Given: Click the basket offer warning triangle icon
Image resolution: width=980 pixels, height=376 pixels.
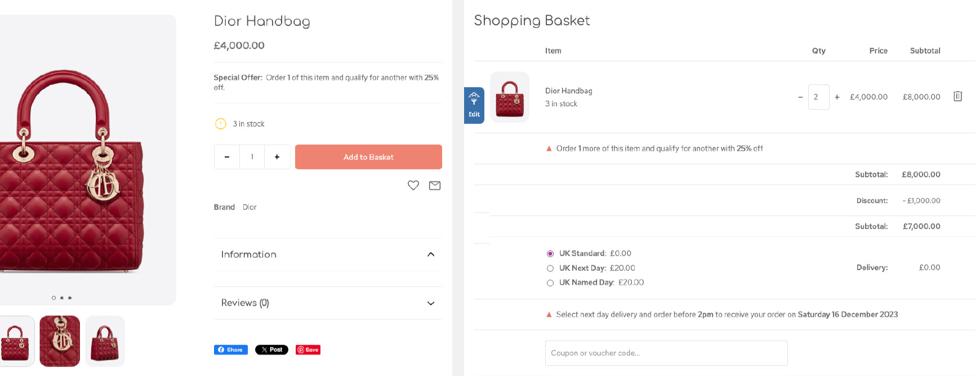Looking at the screenshot, I should (549, 149).
